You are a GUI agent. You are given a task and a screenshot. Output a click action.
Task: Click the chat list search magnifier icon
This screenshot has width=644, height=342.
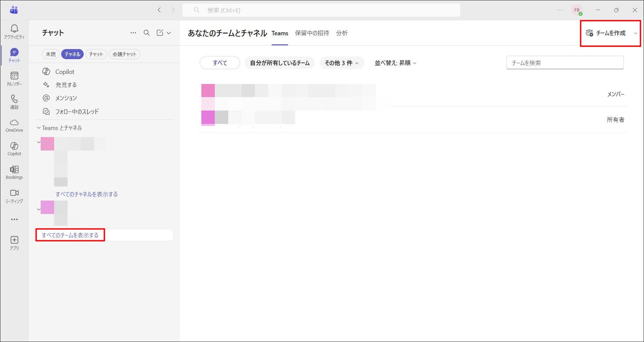click(147, 33)
